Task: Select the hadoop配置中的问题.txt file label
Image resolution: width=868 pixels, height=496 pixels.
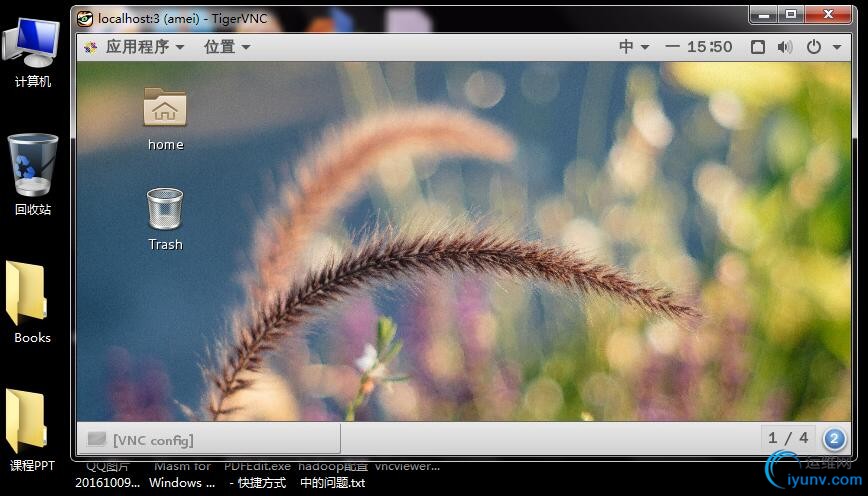Action: pyautogui.click(x=333, y=474)
